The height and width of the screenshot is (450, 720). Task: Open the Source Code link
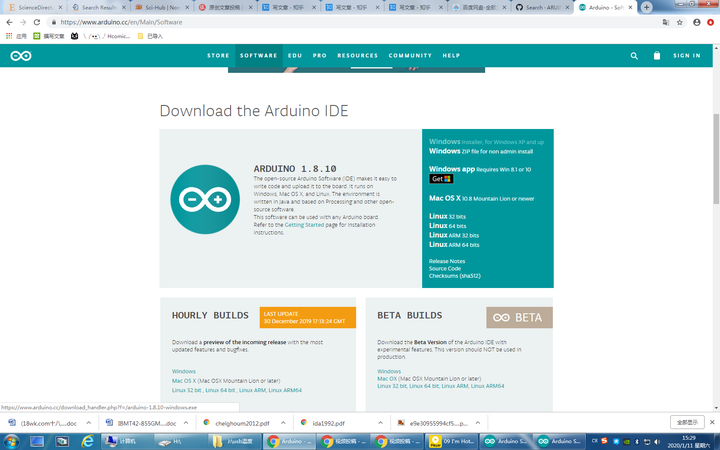444,268
